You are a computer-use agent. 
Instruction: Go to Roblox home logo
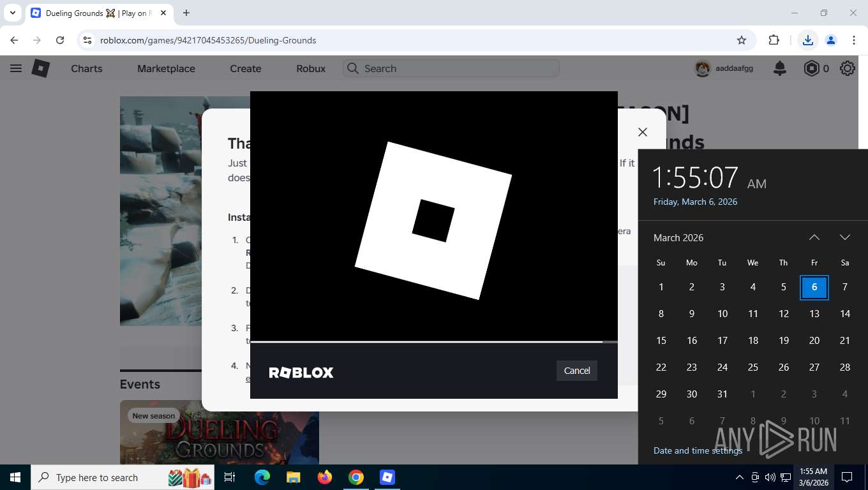pyautogui.click(x=41, y=68)
